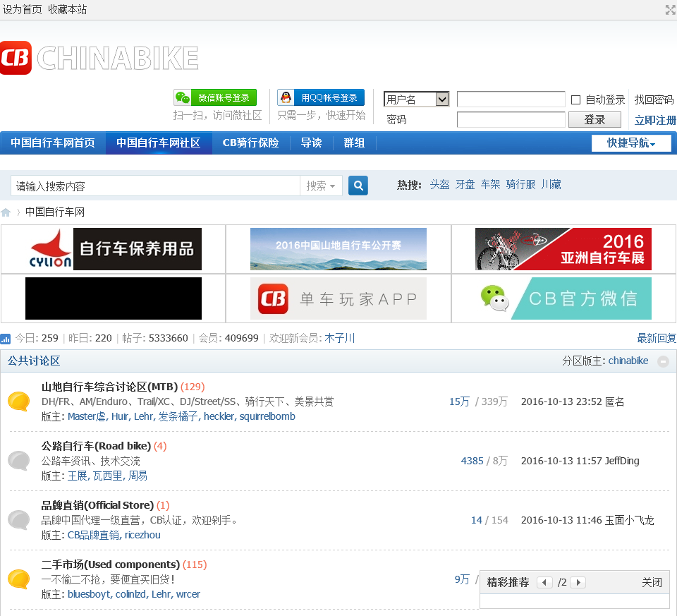This screenshot has width=677, height=616.
Task: Click new member 木子川 link
Action: point(339,338)
